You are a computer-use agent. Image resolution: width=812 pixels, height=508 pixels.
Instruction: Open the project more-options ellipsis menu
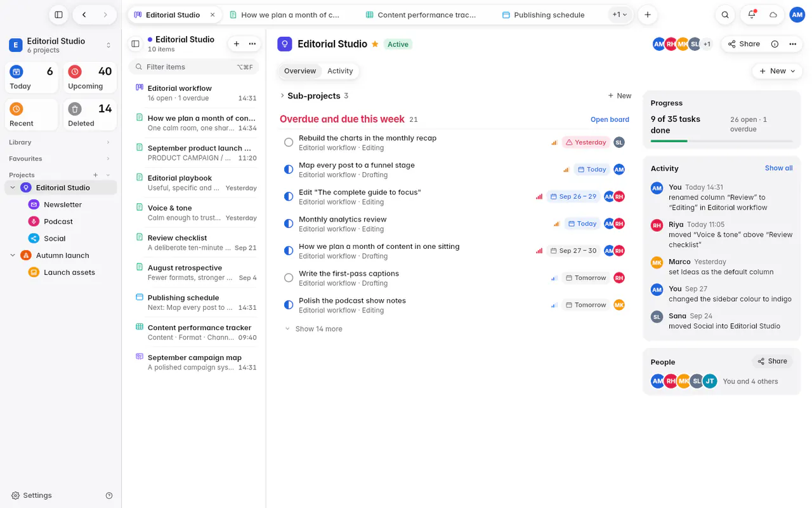[792, 44]
